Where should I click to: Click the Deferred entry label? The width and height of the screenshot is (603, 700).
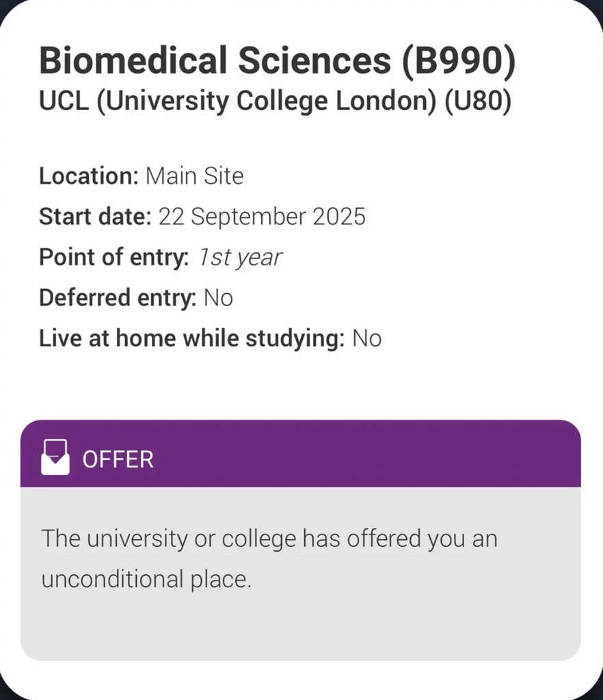point(118,298)
